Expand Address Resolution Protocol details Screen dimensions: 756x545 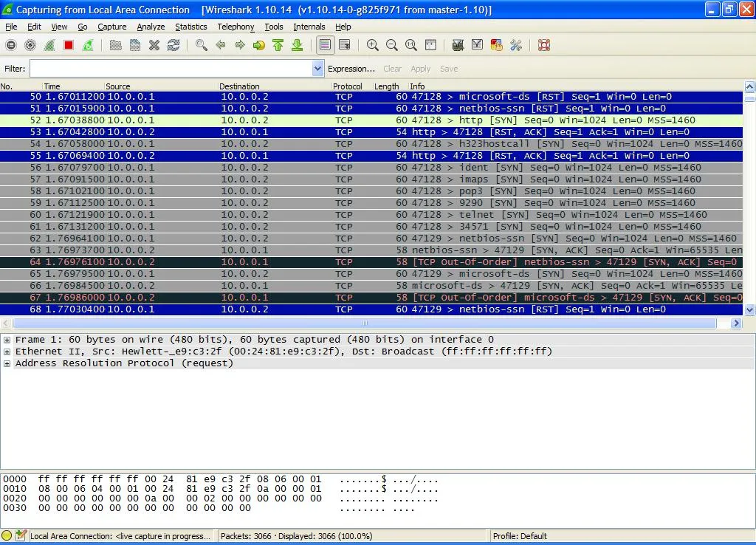point(7,363)
